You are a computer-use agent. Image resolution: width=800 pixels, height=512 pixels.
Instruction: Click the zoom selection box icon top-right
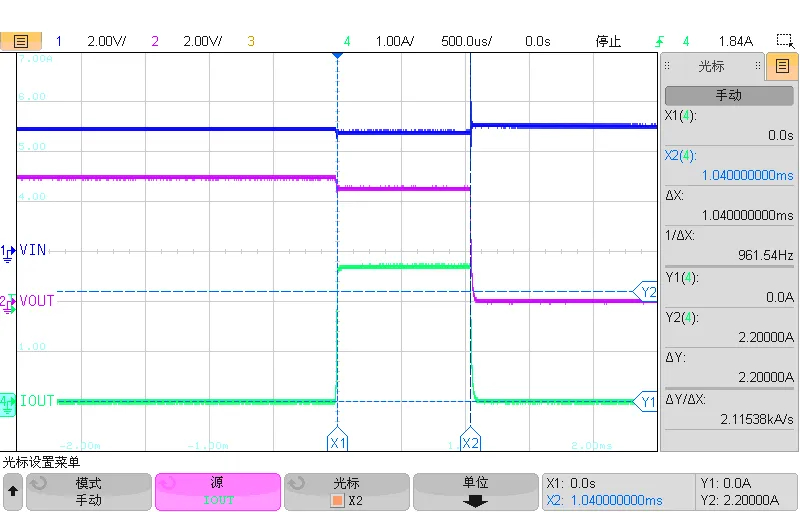click(x=784, y=41)
